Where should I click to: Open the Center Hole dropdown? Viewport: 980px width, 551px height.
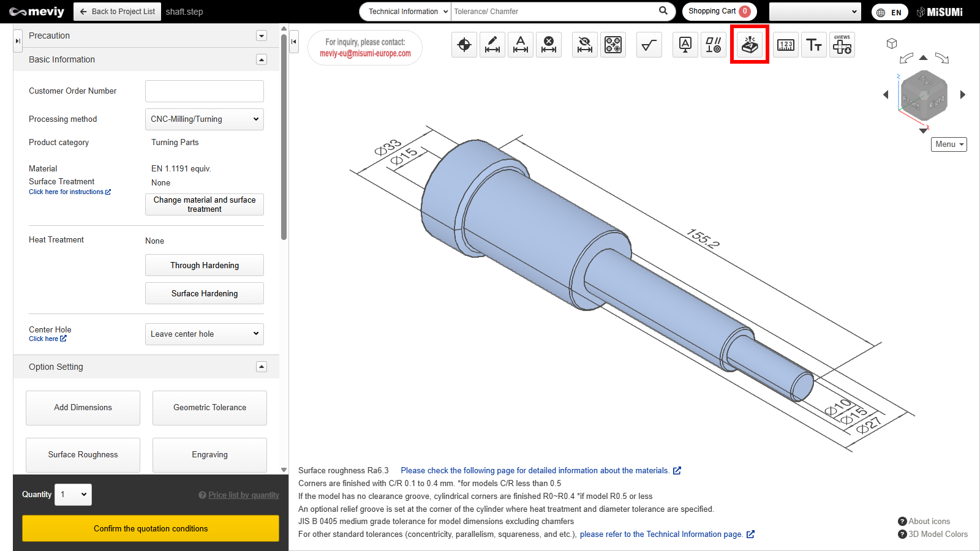coord(204,334)
